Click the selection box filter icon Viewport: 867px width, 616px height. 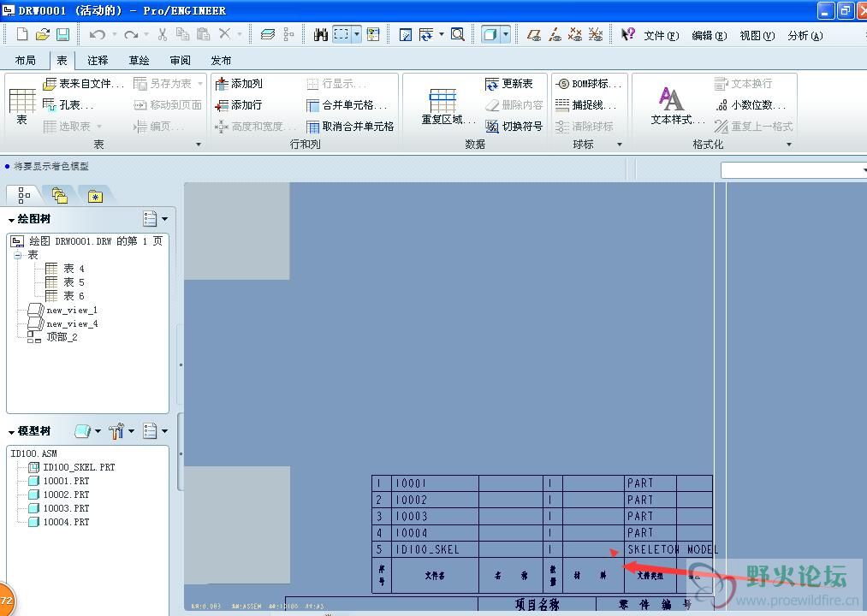point(341,35)
